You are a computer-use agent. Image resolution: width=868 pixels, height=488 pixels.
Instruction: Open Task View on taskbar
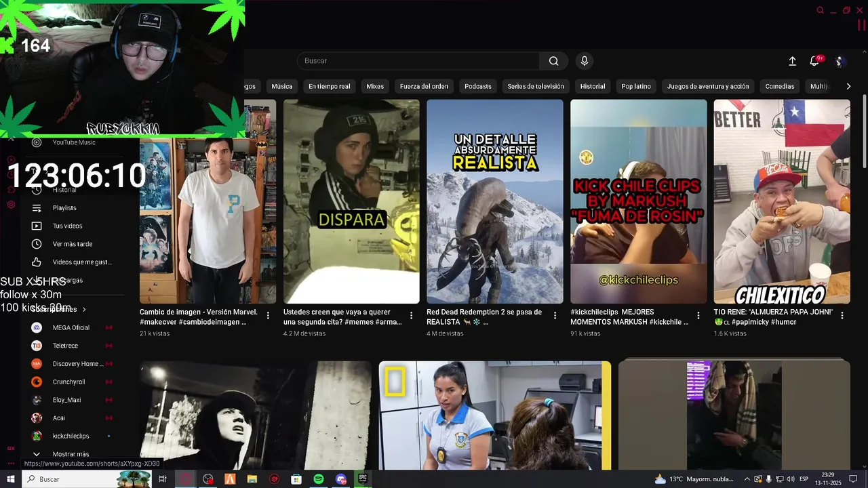click(163, 479)
